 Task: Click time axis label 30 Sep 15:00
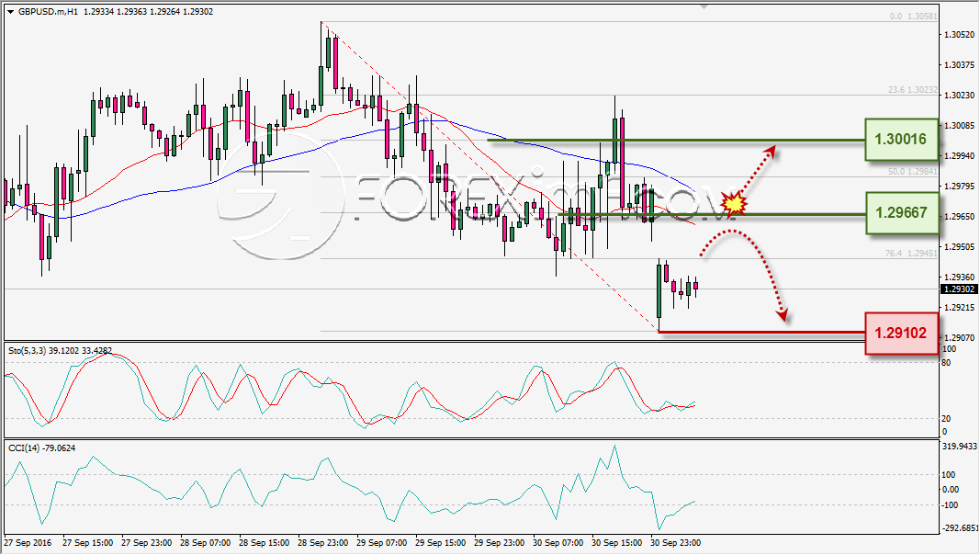[617, 542]
